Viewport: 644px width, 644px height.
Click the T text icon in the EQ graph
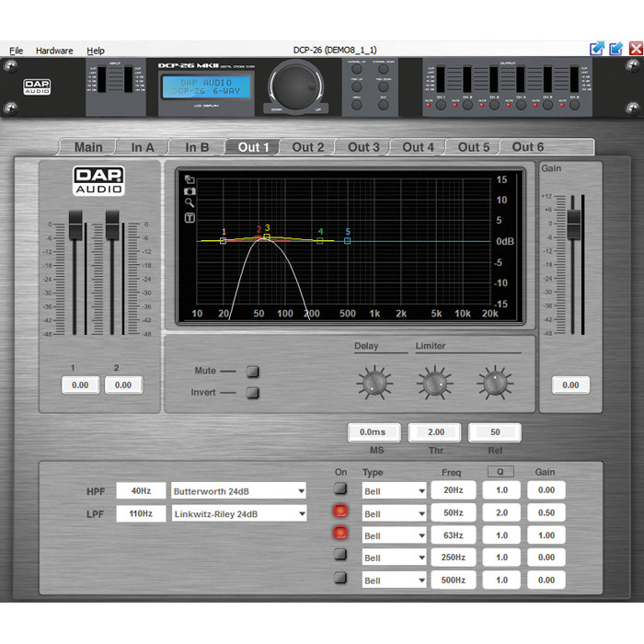coord(190,218)
